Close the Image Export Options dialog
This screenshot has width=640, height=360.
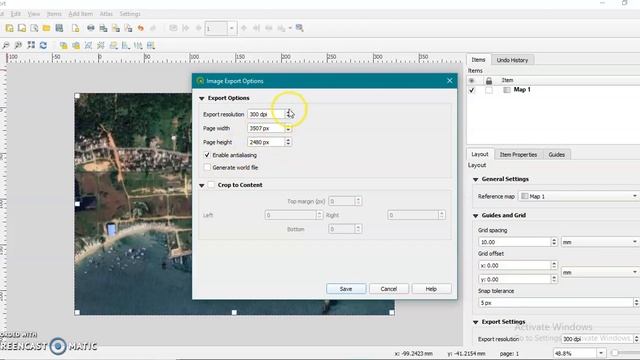pyautogui.click(x=449, y=81)
